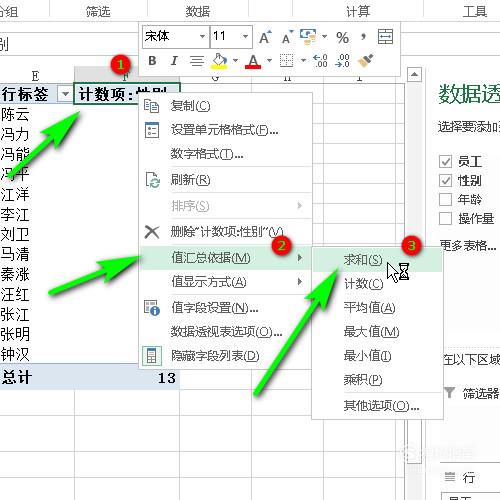Expand the 值显示方式(A) submenu arrow
This screenshot has height=500, width=500.
click(x=300, y=282)
